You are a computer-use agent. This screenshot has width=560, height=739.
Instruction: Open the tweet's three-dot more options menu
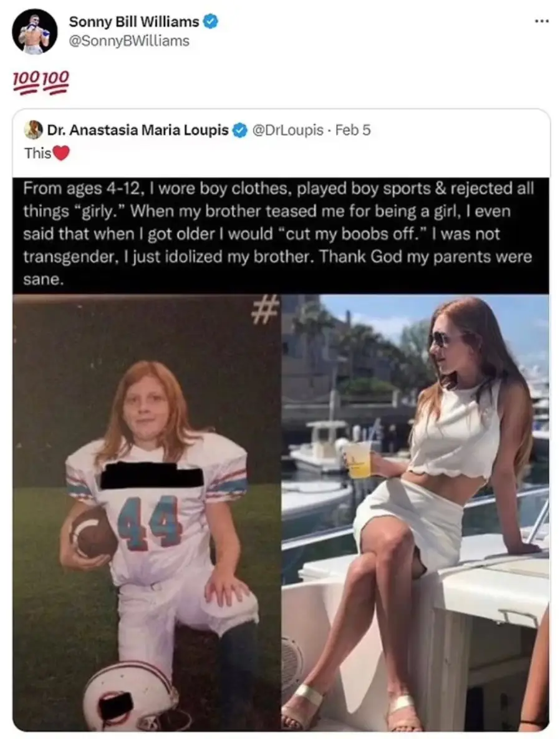pyautogui.click(x=541, y=21)
